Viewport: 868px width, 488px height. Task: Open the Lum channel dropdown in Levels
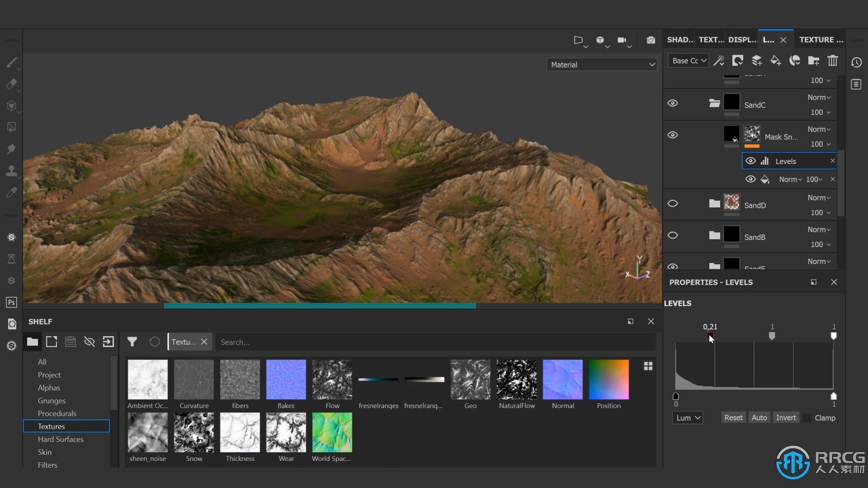tap(687, 417)
